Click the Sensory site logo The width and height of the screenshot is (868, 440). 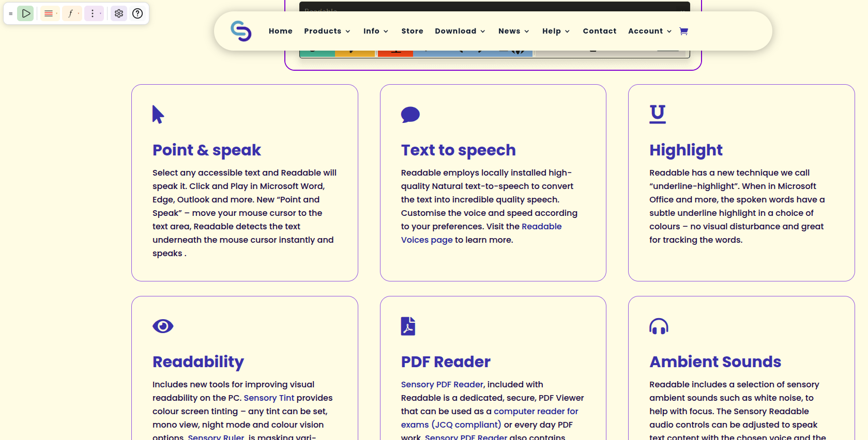click(x=241, y=31)
